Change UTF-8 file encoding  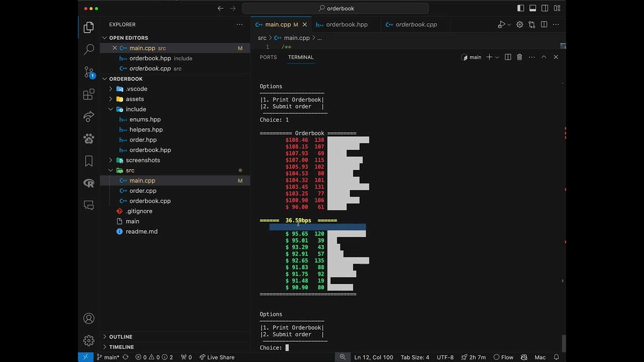(x=445, y=357)
